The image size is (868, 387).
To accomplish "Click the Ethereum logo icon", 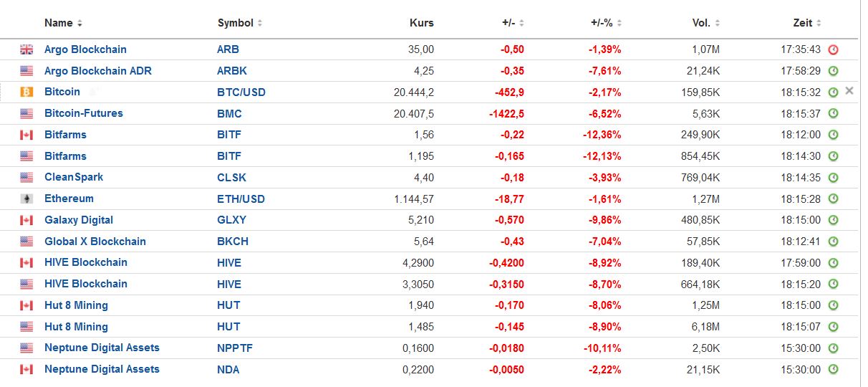I will pyautogui.click(x=26, y=199).
